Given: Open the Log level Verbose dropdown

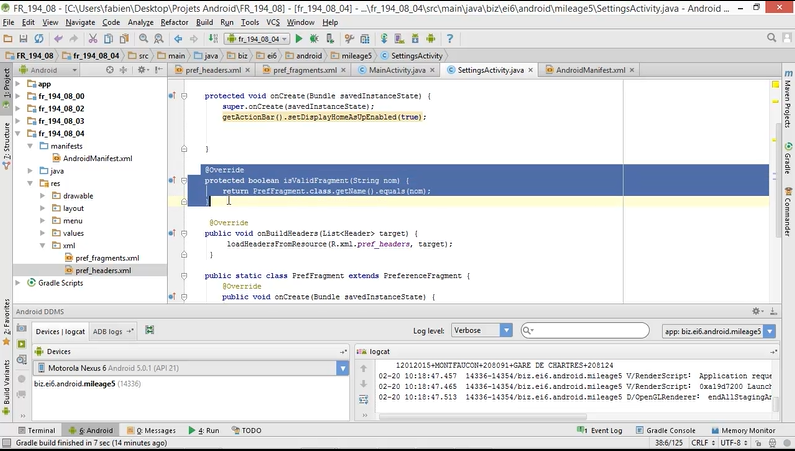Looking at the screenshot, I should point(483,330).
